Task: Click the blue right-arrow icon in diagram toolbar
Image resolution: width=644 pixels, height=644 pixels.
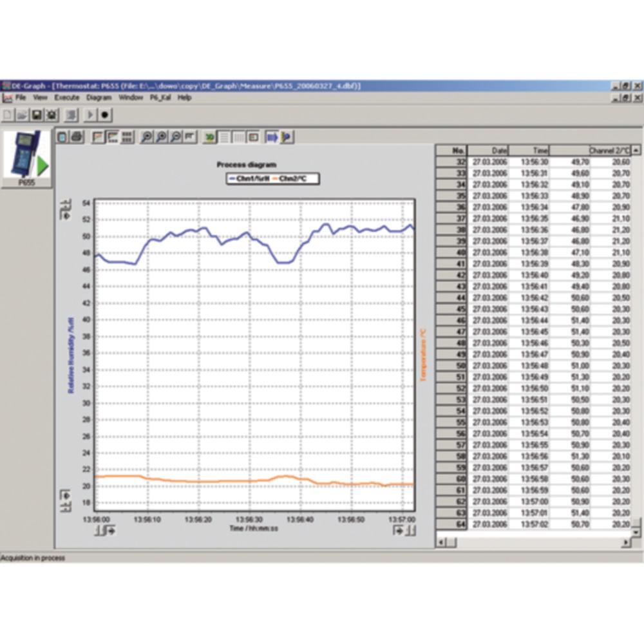Action: tap(272, 137)
